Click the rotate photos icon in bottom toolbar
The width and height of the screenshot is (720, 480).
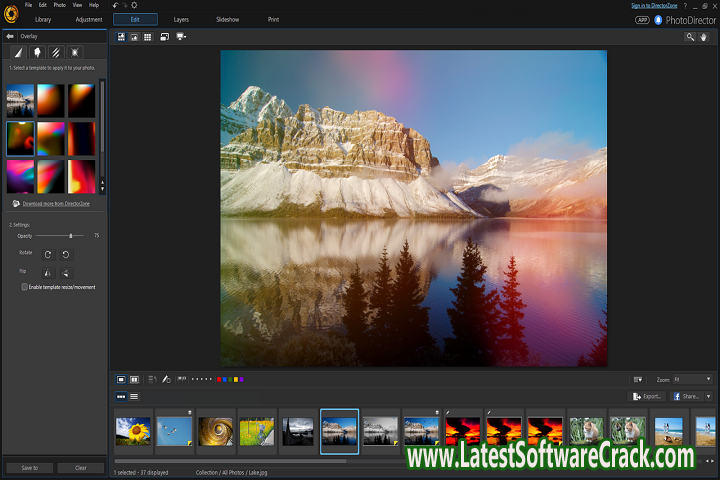click(152, 379)
